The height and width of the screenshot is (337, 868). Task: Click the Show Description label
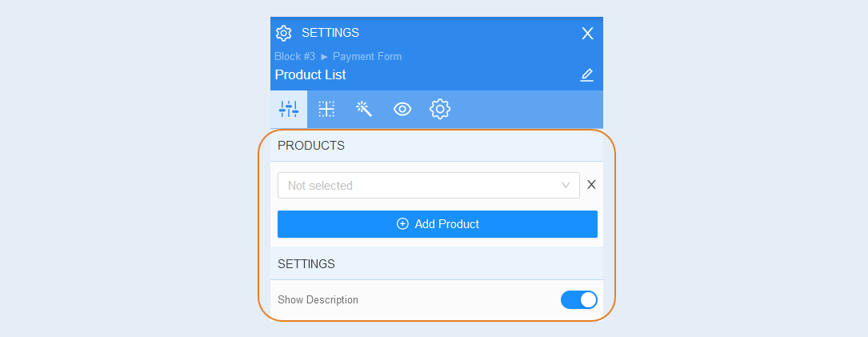pyautogui.click(x=318, y=300)
